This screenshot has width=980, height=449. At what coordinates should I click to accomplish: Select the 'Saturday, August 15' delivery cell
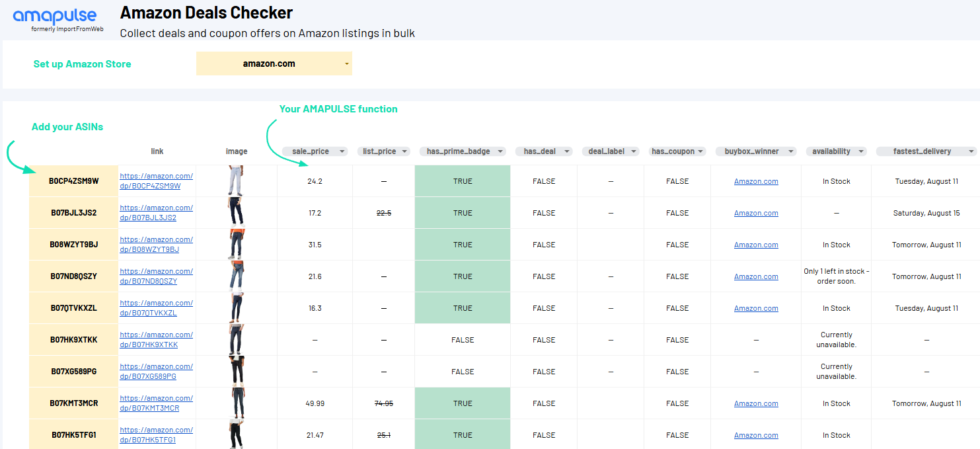click(x=926, y=213)
